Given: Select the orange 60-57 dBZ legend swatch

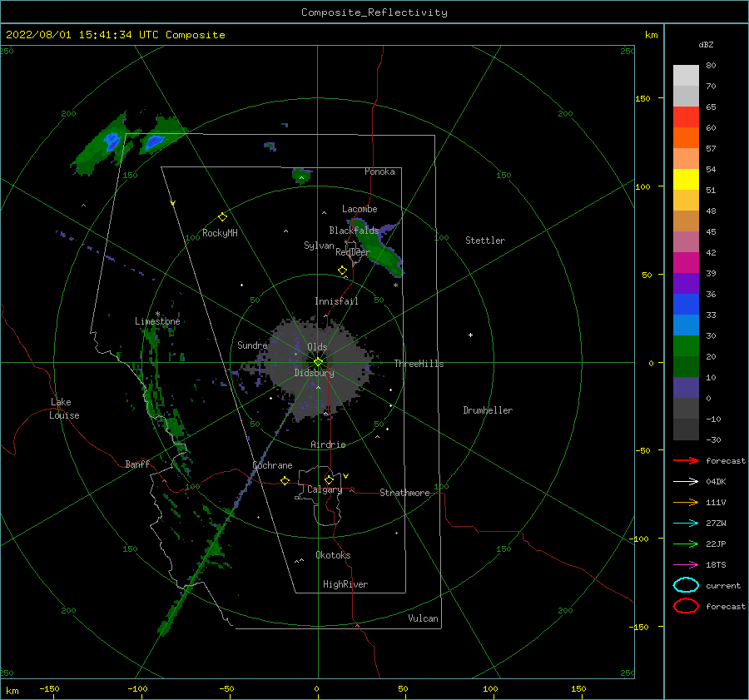Looking at the screenshot, I should pos(686,138).
